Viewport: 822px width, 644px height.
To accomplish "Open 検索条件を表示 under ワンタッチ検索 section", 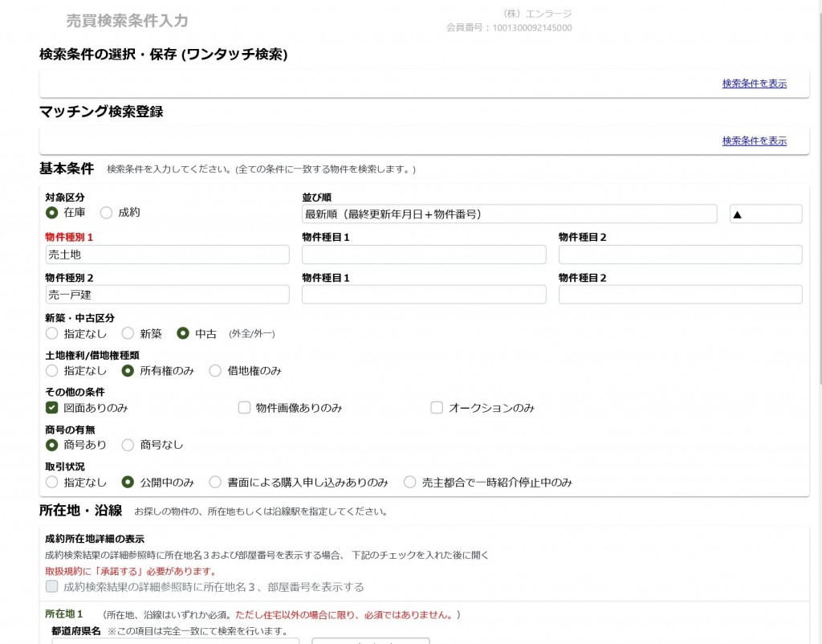I will click(755, 84).
